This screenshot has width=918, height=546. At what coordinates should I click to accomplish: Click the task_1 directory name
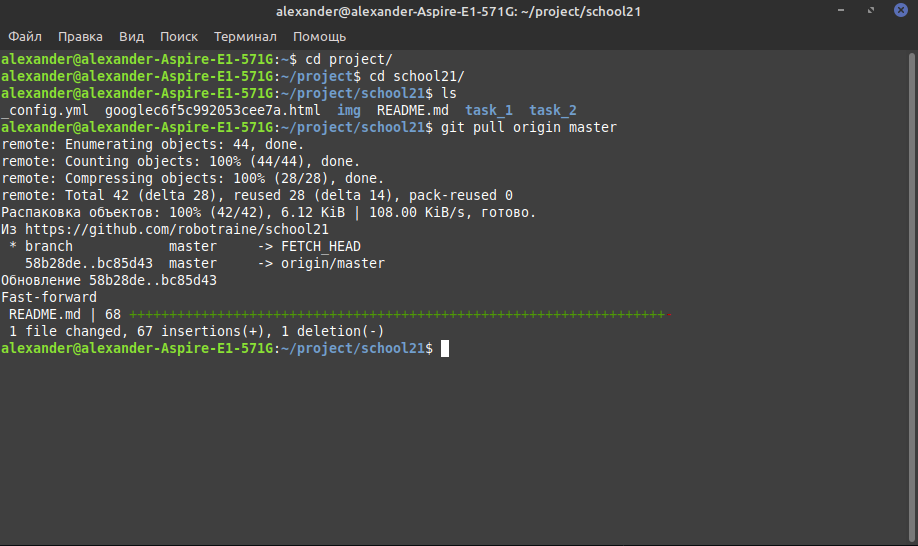[488, 111]
